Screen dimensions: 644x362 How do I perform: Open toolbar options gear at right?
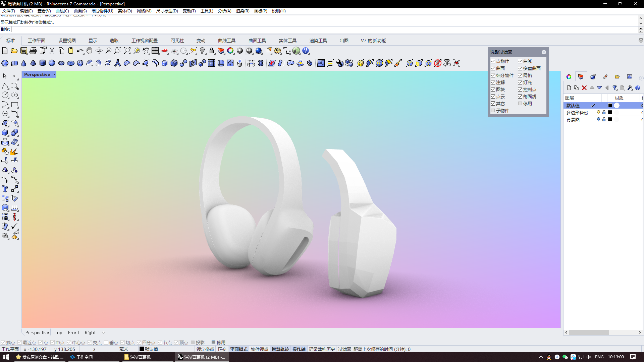click(641, 41)
